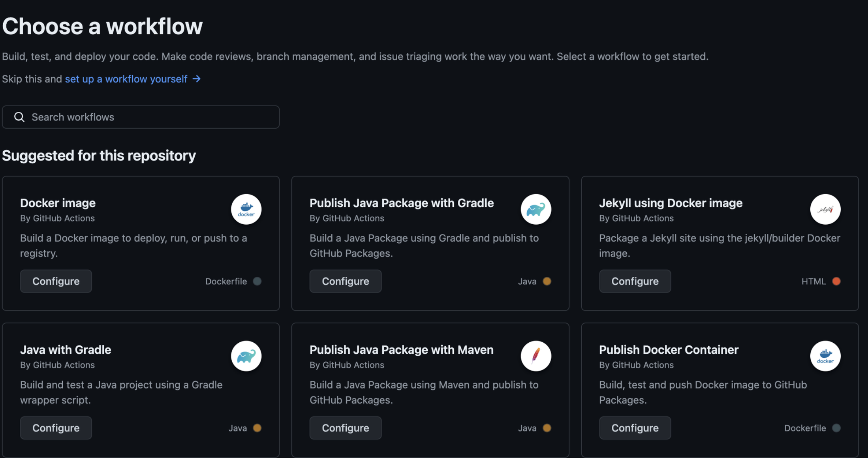The height and width of the screenshot is (458, 868).
Task: Click the Docker logo on Publish Docker Container
Action: point(825,356)
